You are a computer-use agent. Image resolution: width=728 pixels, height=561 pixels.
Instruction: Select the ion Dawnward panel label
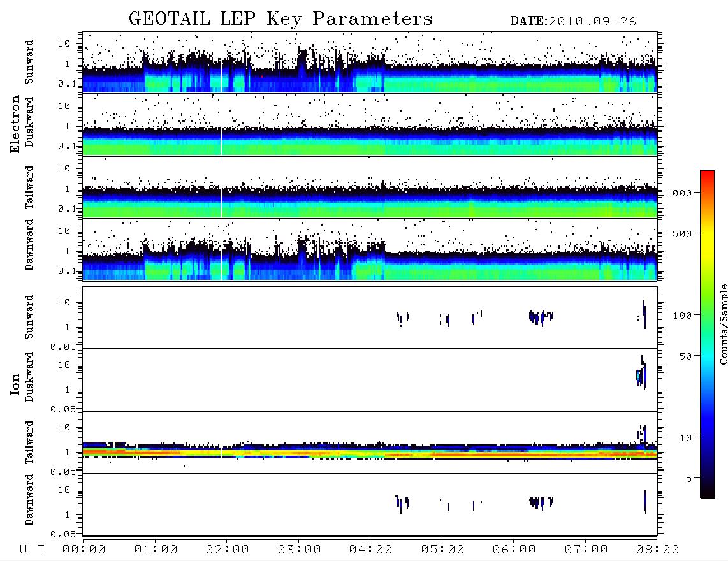29,500
